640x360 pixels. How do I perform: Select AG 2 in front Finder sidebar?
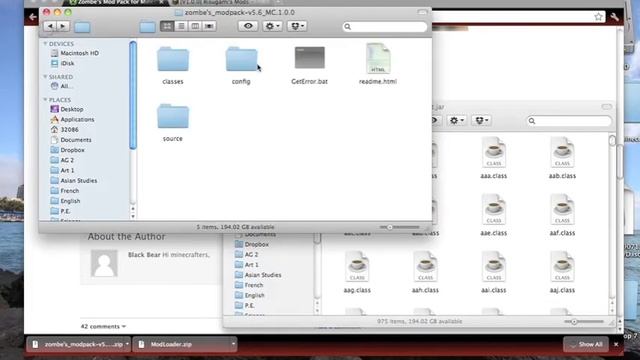(x=62, y=160)
